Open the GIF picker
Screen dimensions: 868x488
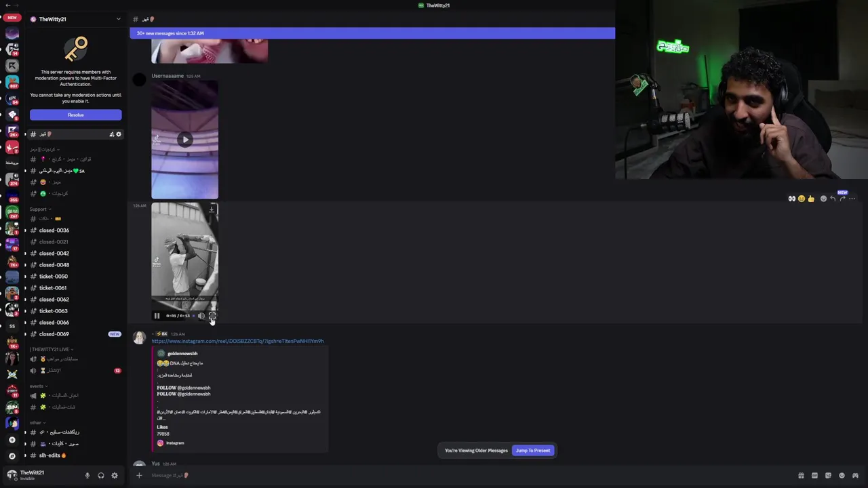[x=814, y=476]
